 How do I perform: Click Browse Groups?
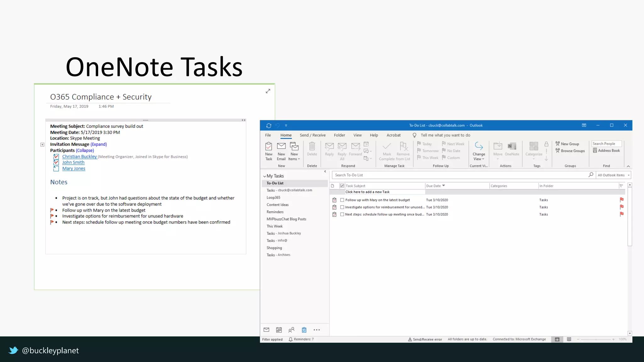click(x=570, y=151)
